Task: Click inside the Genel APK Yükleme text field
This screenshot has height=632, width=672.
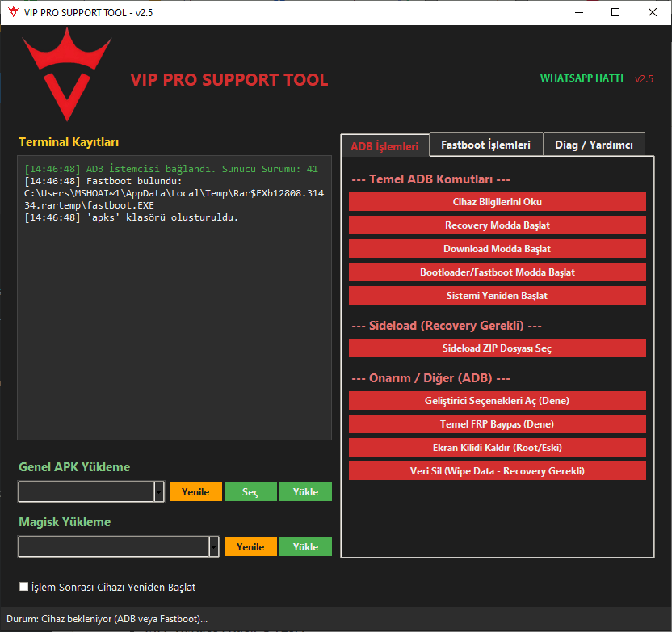Action: click(85, 491)
